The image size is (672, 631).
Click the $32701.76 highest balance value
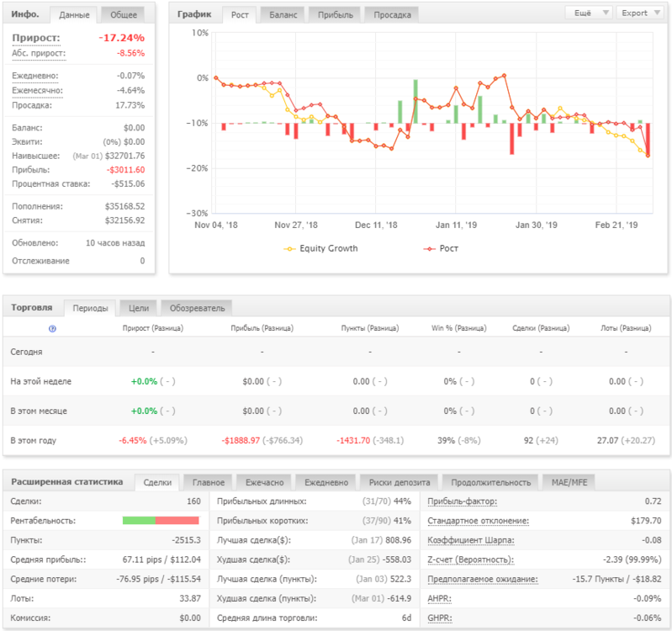[x=124, y=156]
